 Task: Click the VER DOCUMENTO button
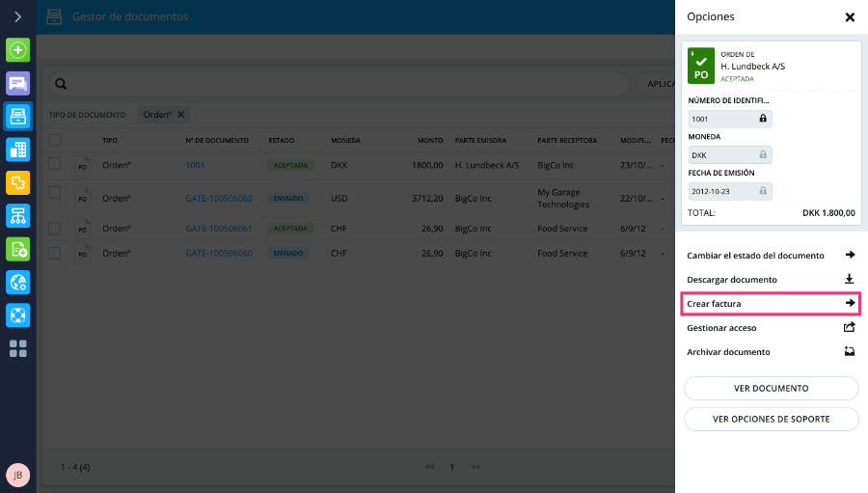point(772,388)
